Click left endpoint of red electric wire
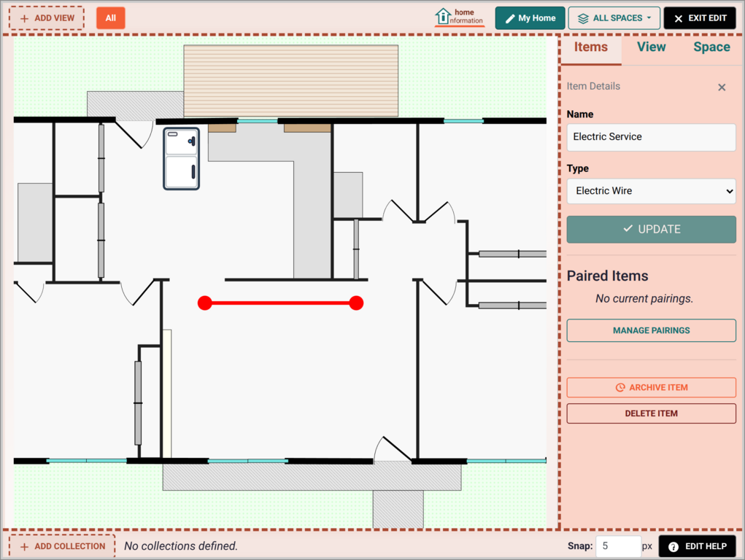Image resolution: width=745 pixels, height=560 pixels. (x=205, y=303)
